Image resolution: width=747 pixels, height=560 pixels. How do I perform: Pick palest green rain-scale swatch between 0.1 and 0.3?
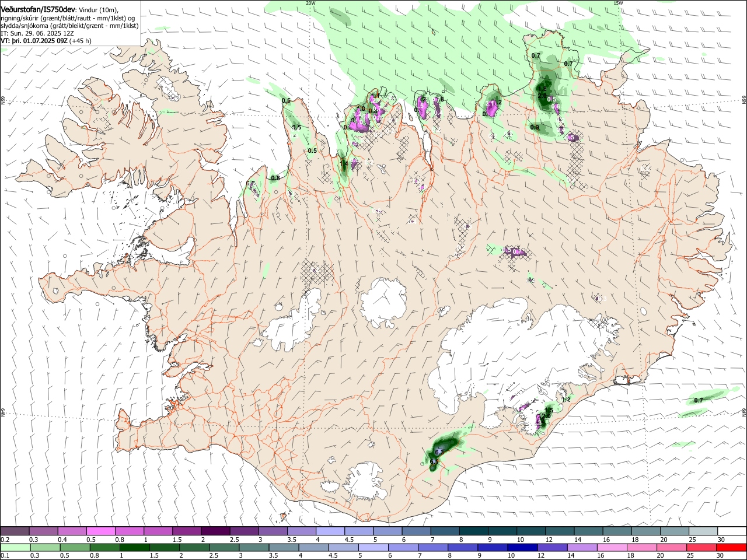(15, 548)
